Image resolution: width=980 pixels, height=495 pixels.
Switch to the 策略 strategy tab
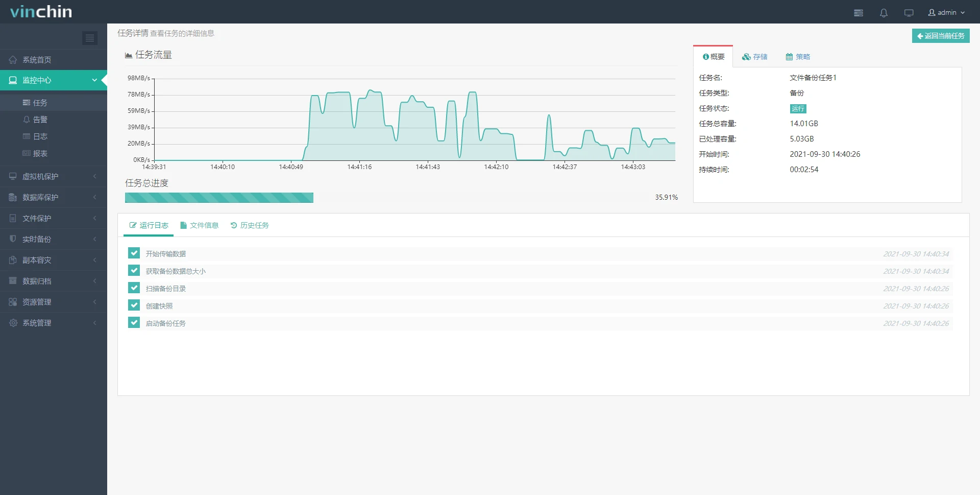coord(798,57)
